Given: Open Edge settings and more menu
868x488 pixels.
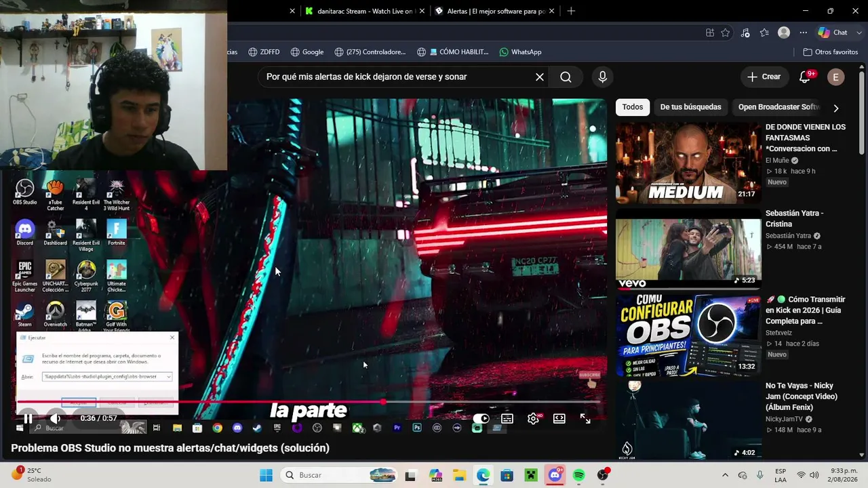Looking at the screenshot, I should point(803,33).
